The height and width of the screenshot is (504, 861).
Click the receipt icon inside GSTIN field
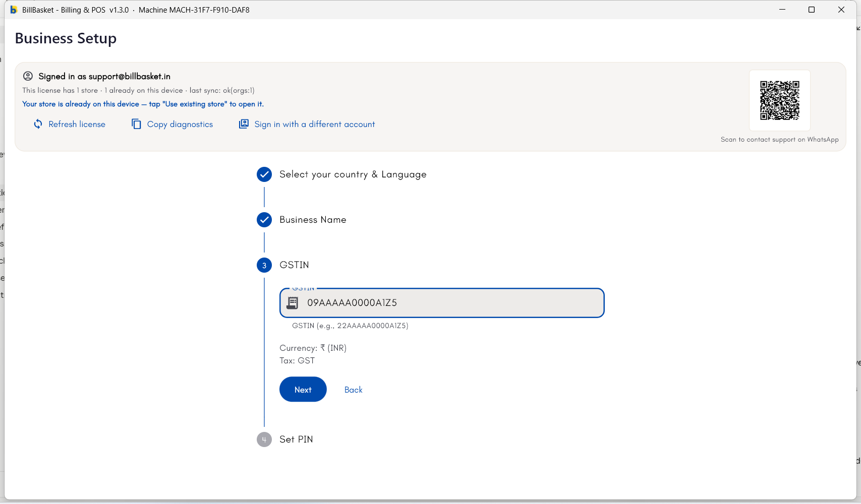293,302
